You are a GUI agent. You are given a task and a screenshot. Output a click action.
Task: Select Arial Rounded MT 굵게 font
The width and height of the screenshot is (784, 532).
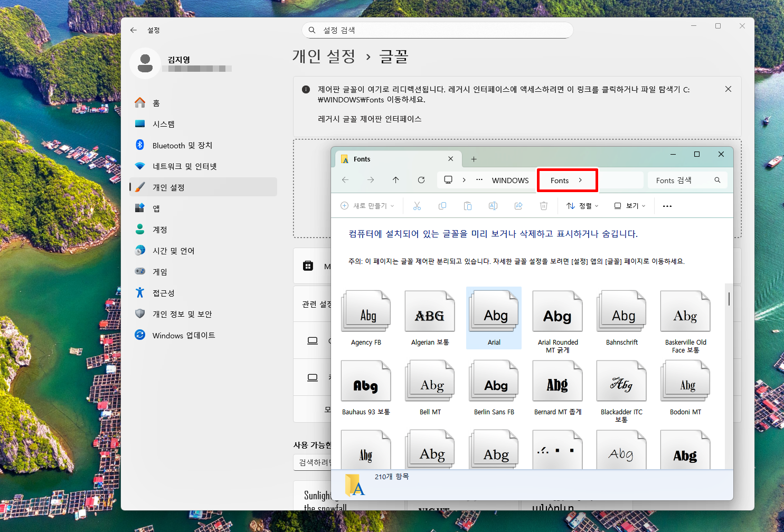click(x=558, y=322)
